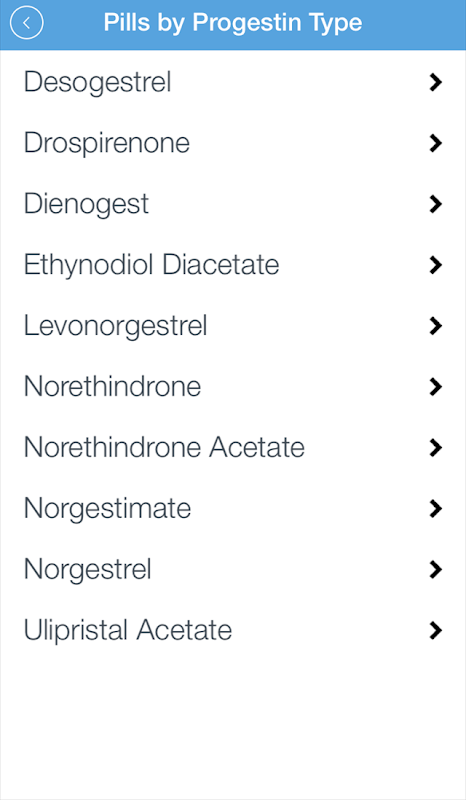Tap the back arrow in header

pyautogui.click(x=27, y=23)
